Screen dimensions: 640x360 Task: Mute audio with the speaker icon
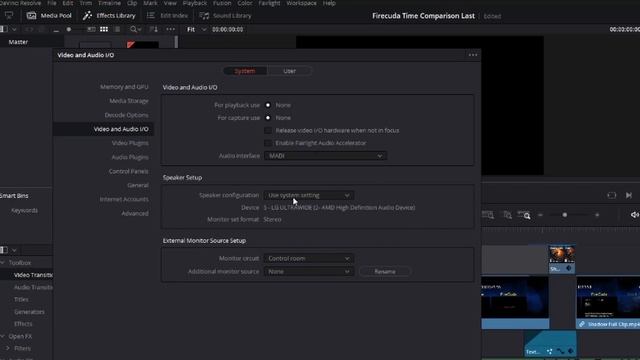[x=634, y=215]
